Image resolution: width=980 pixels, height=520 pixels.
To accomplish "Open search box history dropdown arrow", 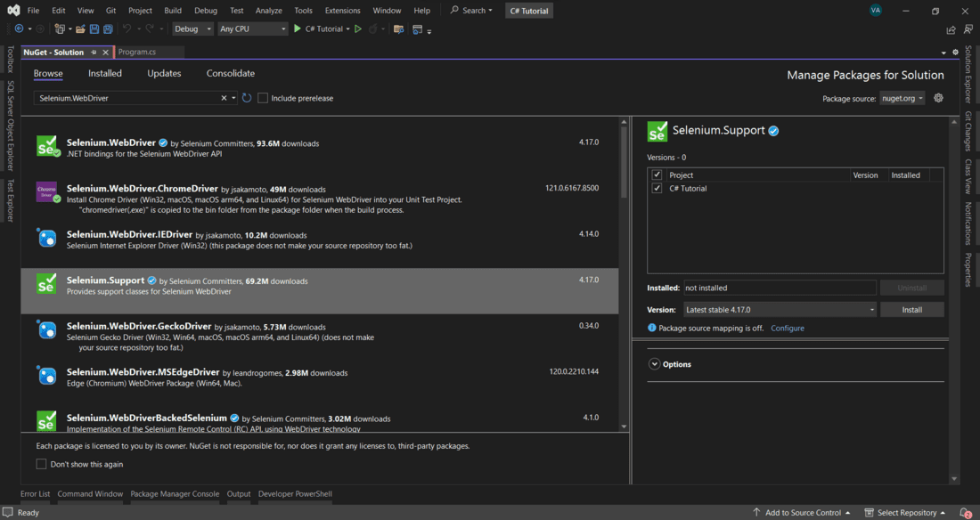I will coord(233,98).
